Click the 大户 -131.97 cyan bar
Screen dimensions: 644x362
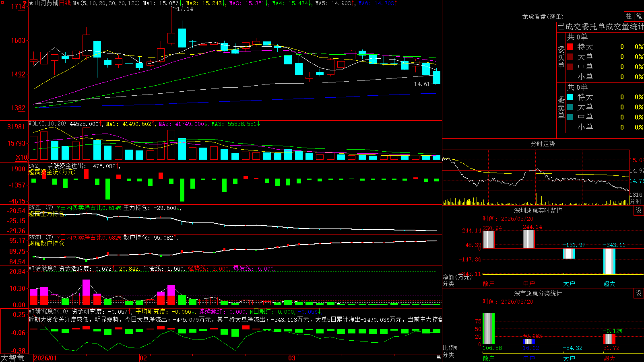(x=569, y=253)
